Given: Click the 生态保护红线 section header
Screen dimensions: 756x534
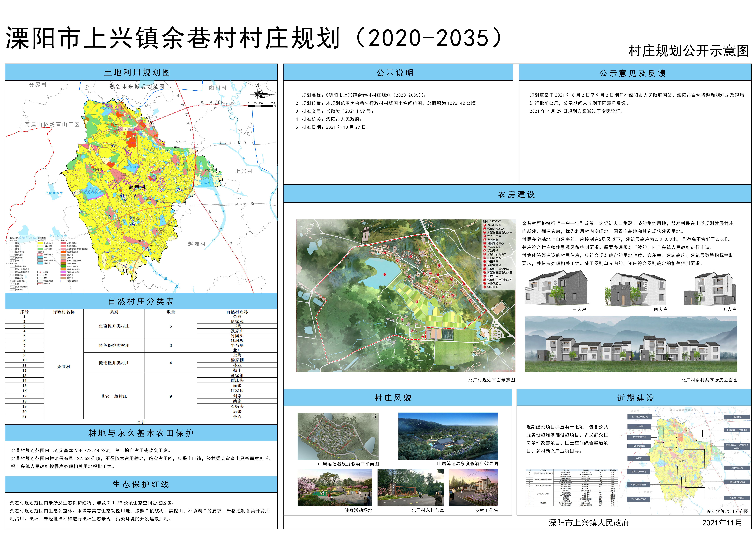Looking at the screenshot, I should tap(141, 484).
